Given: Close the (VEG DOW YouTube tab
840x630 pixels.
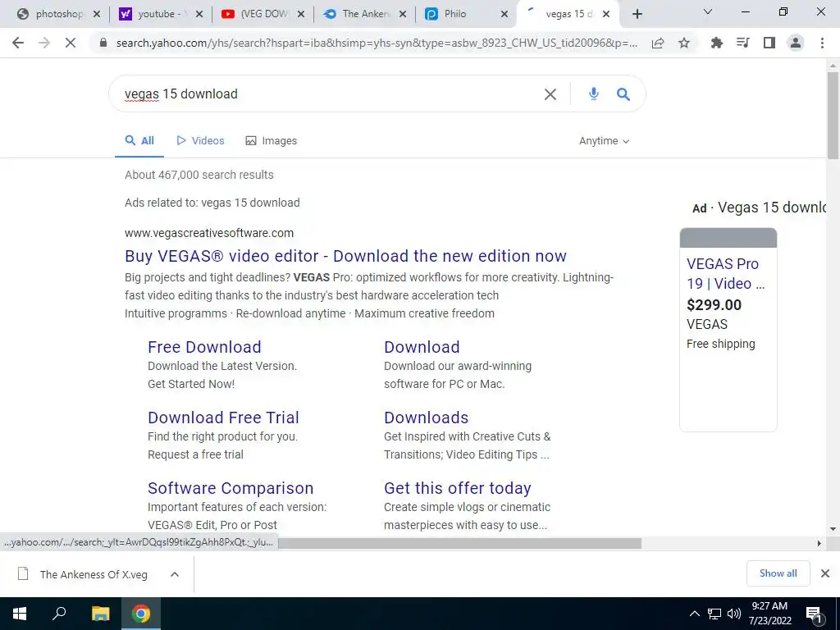Looking at the screenshot, I should (x=301, y=14).
